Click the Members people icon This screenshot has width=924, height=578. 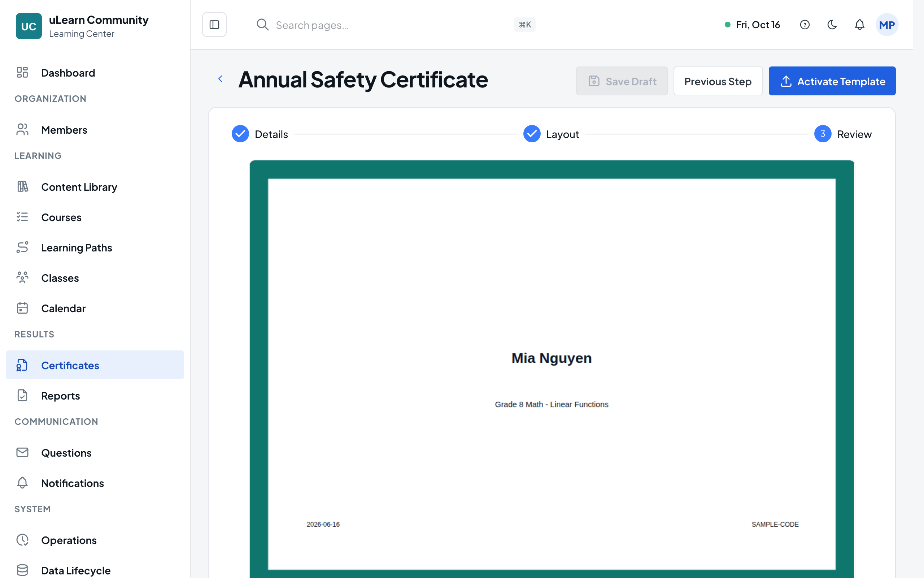tap(22, 130)
